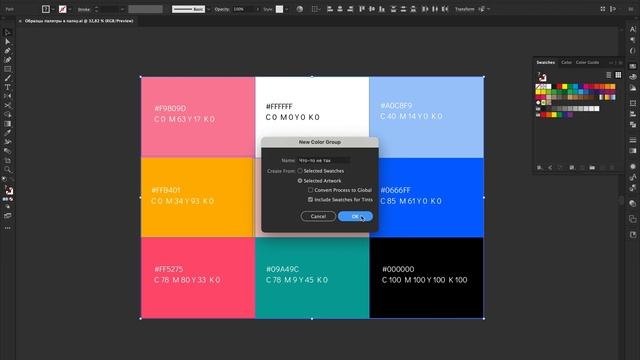Close the open document tab
Image resolution: width=640 pixels, height=360 pixels.
coord(20,21)
